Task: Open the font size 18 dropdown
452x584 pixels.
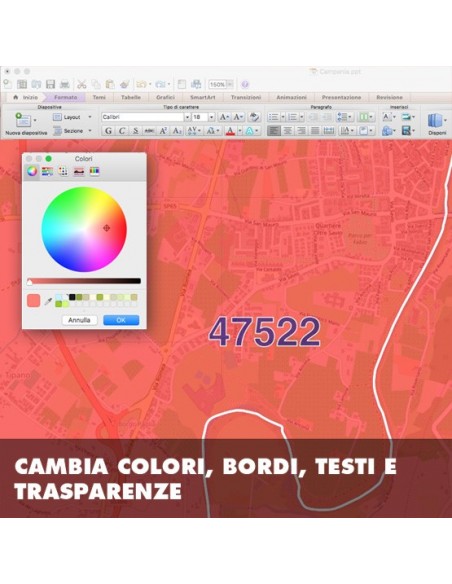Action: click(211, 117)
